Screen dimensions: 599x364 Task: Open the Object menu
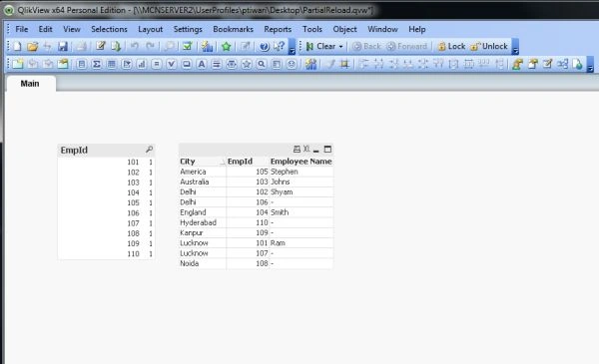click(x=344, y=29)
